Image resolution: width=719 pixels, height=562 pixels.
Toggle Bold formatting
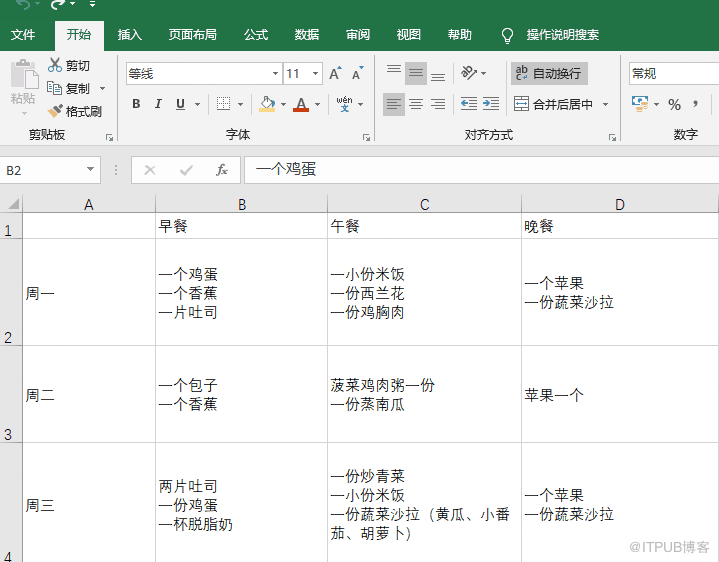point(136,104)
